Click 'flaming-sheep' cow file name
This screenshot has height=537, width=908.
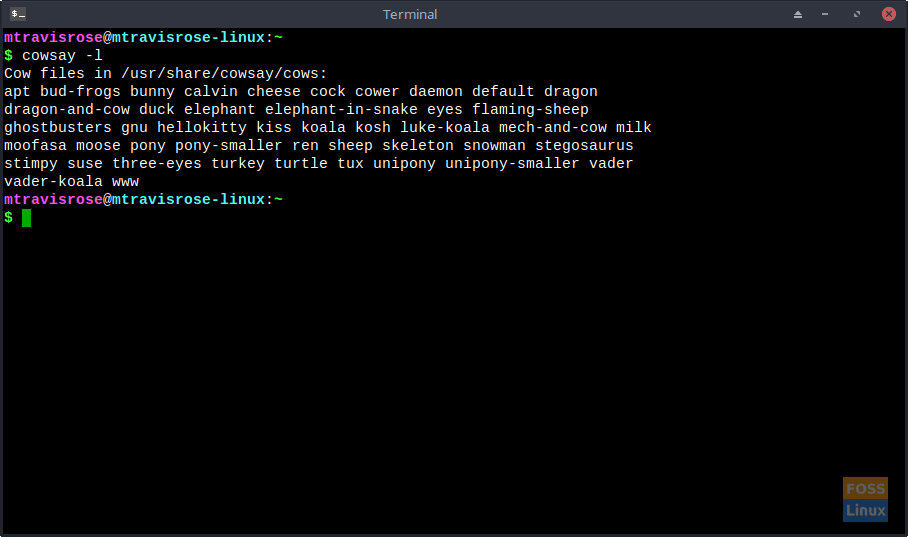point(530,110)
